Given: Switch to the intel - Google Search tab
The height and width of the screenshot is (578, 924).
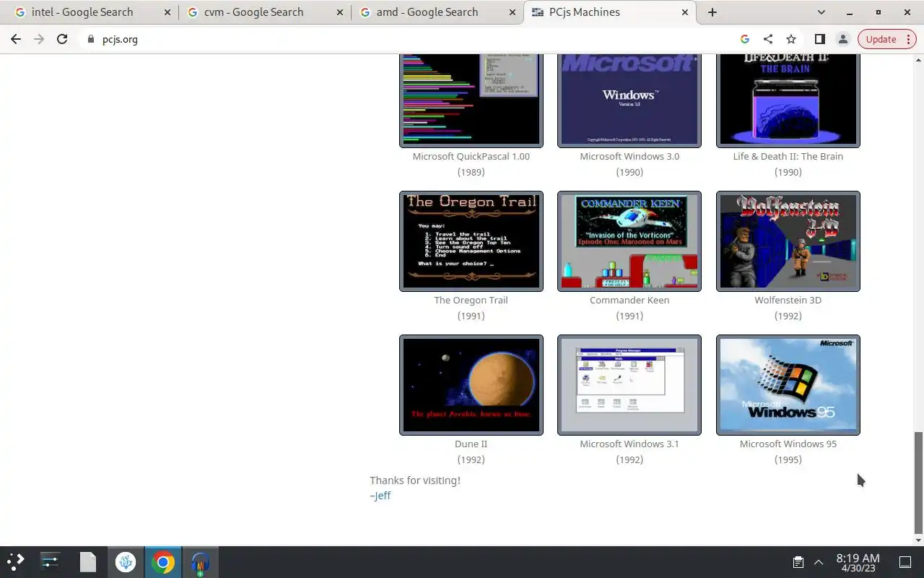Looking at the screenshot, I should 92,12.
